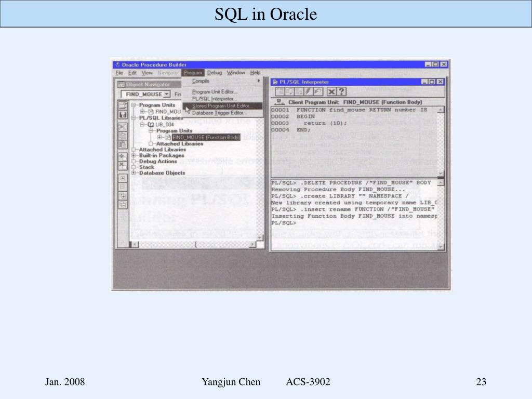Maximize the PL/SQL Interpreter window

point(432,82)
